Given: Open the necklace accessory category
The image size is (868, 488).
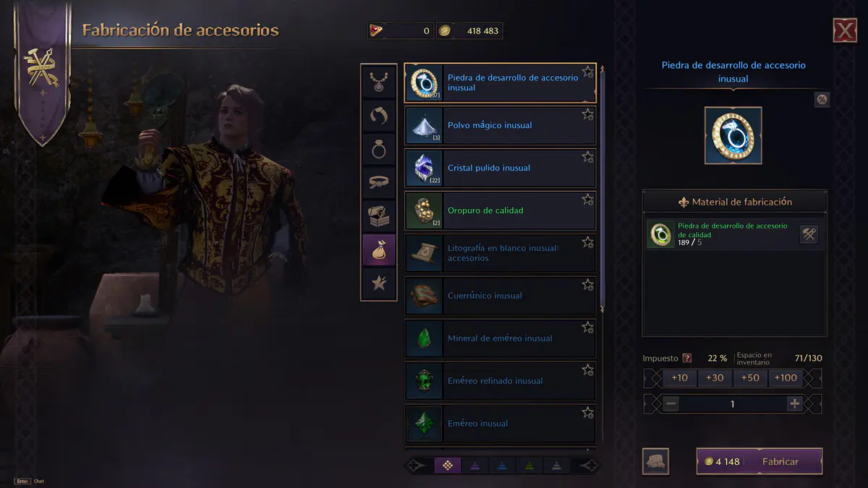Looking at the screenshot, I should [x=379, y=81].
